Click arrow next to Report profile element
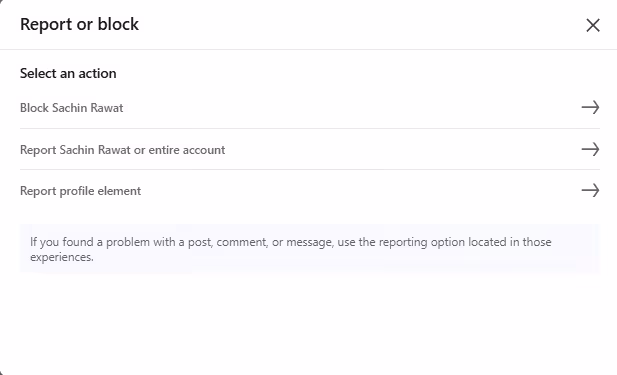The image size is (617, 375). coord(590,191)
